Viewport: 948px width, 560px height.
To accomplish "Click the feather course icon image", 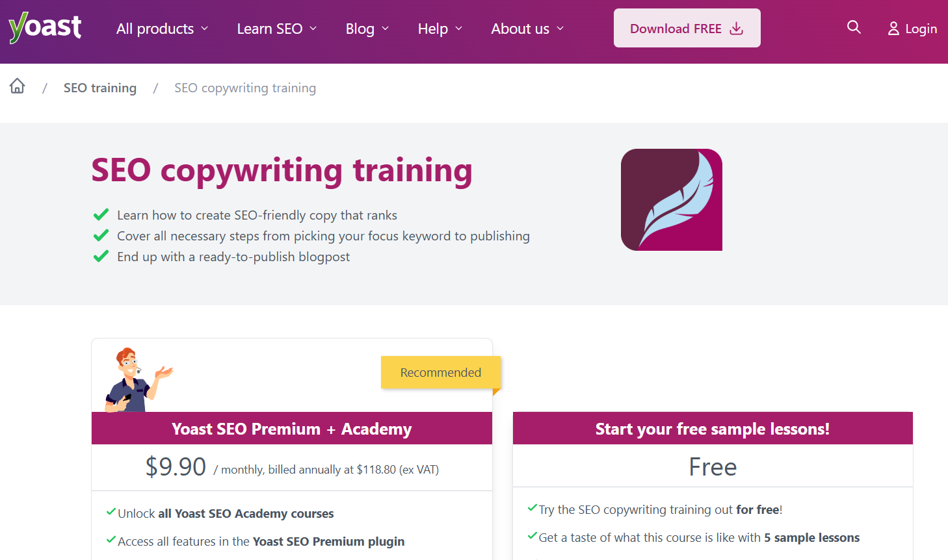I will click(671, 200).
